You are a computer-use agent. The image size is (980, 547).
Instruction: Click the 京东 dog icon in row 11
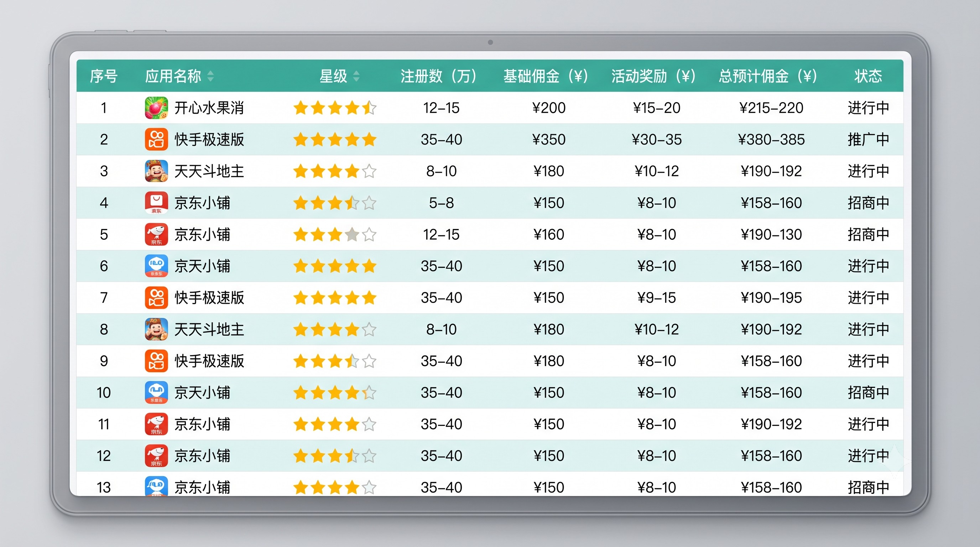pos(156,424)
